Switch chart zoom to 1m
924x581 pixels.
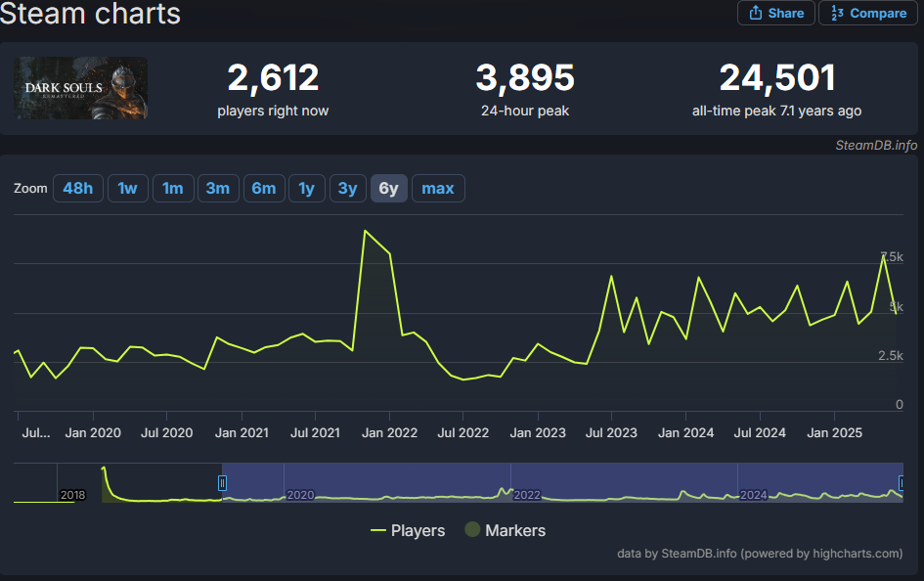[x=173, y=189]
